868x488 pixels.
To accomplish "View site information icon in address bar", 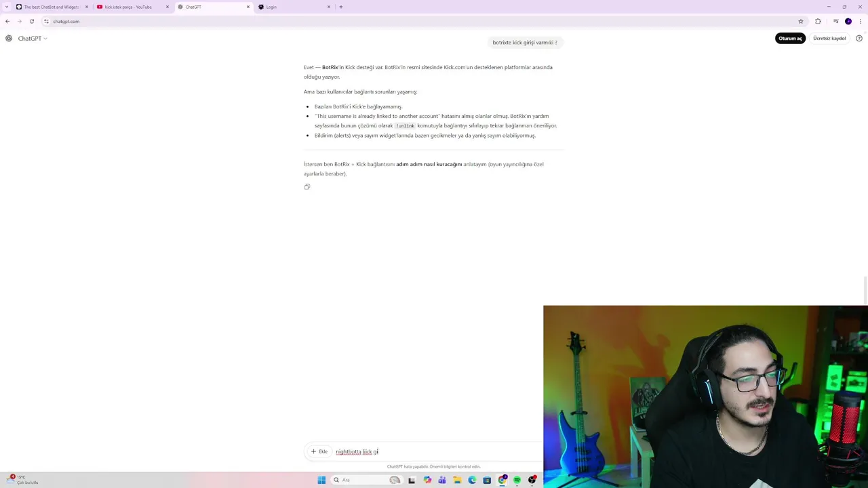I will [46, 21].
